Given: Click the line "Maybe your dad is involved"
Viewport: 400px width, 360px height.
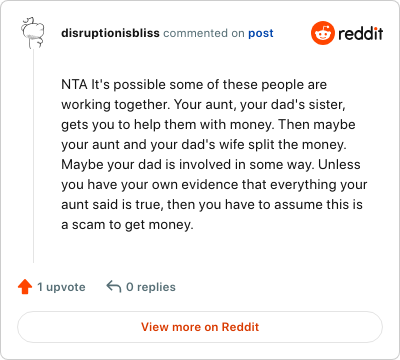Looking at the screenshot, I should point(211,165).
